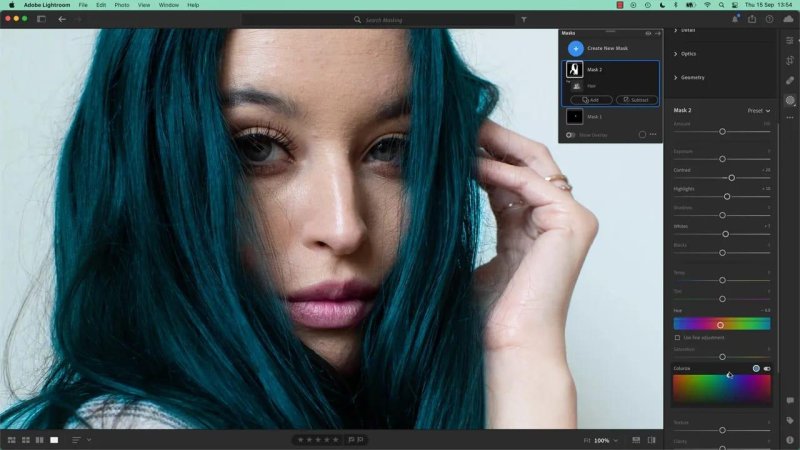Open the three-dots more options in right sidebar
This screenshot has width=800, height=450.
pyautogui.click(x=790, y=117)
